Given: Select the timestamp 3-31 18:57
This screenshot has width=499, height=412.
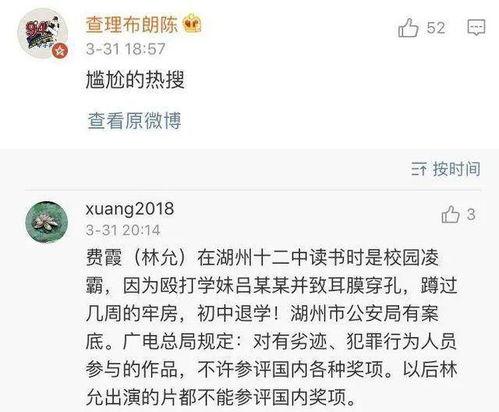Looking at the screenshot, I should (125, 49).
